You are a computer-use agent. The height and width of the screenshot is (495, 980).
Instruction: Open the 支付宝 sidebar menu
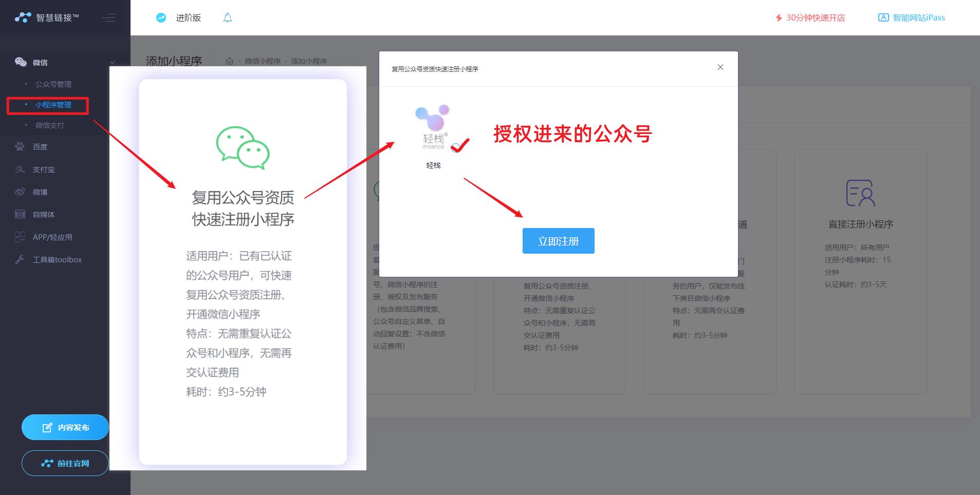coord(44,169)
